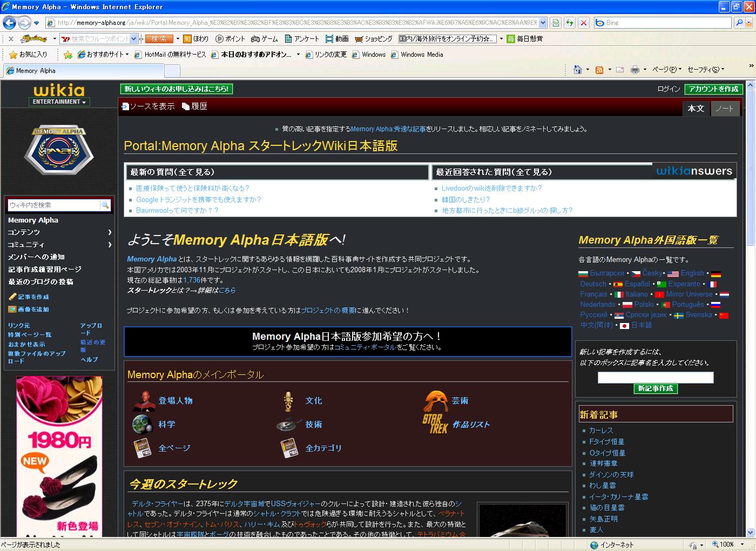Click the RSS feeds icon
Screen dimensions: 756x551
coord(599,70)
